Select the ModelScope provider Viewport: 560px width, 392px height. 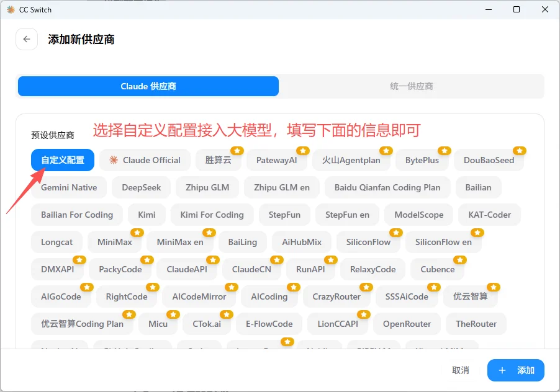coord(419,215)
